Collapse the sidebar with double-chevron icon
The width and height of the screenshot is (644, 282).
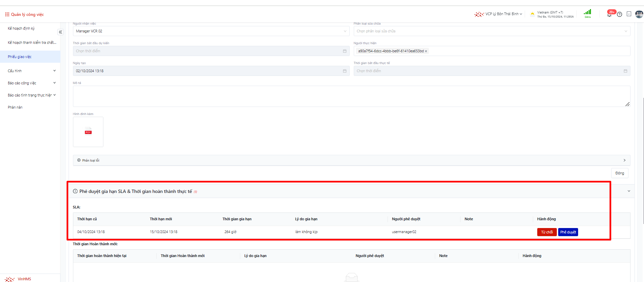(60, 32)
